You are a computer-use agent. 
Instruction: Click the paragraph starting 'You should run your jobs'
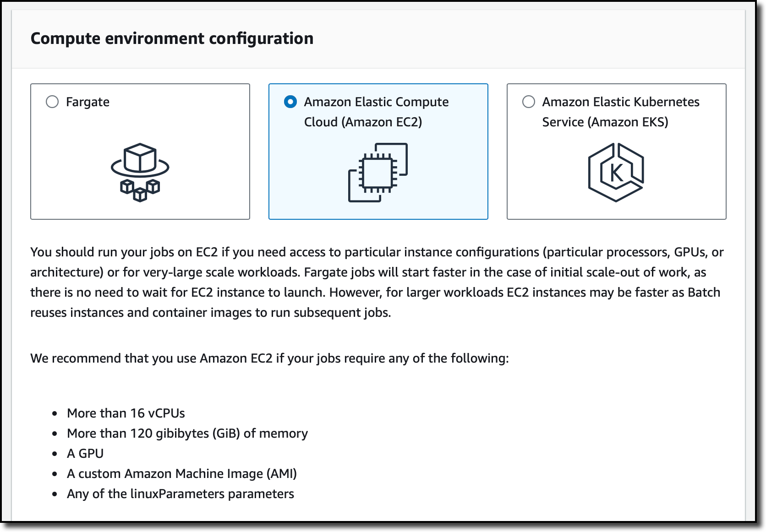coord(377,282)
